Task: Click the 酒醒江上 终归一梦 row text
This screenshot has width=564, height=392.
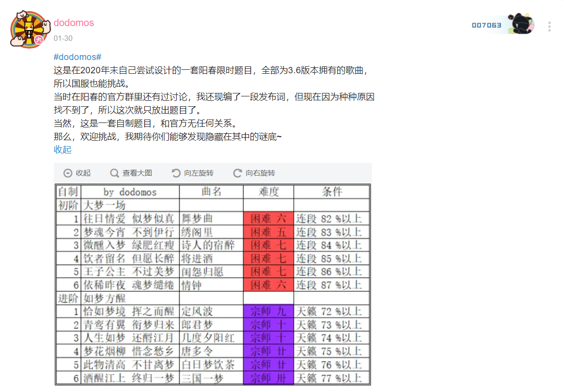Action: [x=129, y=378]
